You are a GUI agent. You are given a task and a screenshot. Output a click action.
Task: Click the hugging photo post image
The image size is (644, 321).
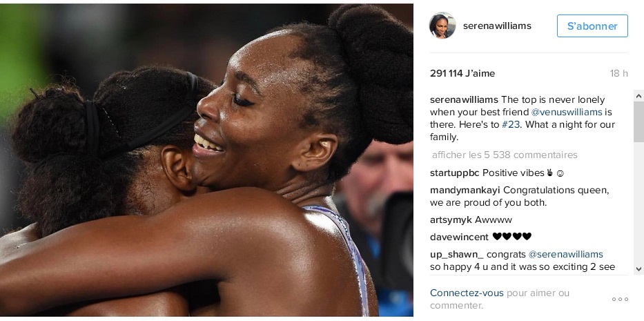point(206,160)
